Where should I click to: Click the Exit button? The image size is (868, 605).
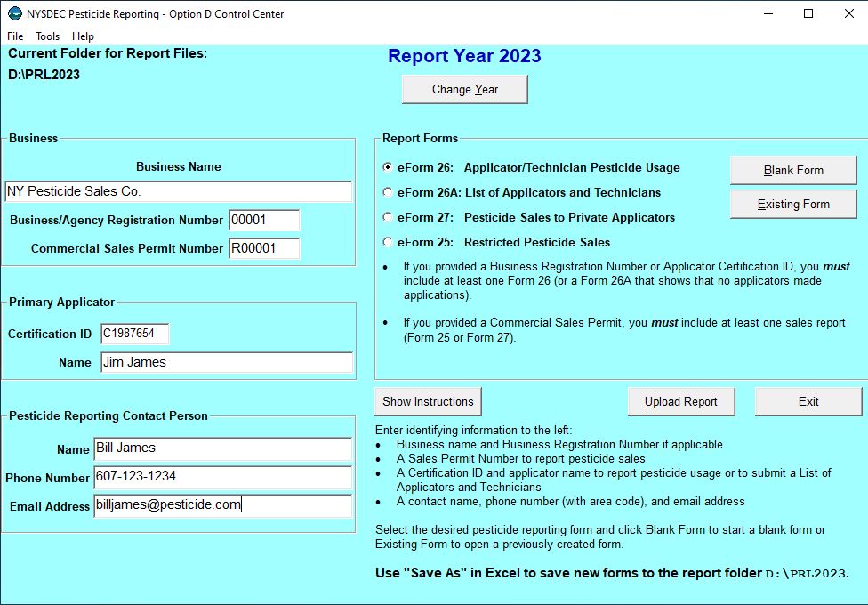point(808,401)
